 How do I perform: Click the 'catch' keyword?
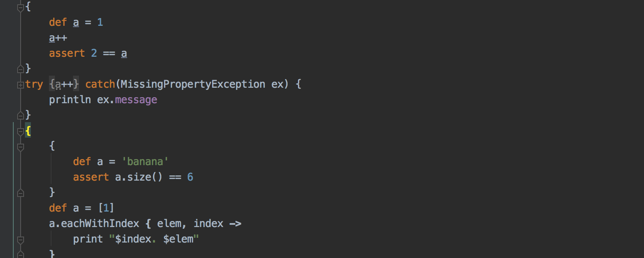point(100,84)
